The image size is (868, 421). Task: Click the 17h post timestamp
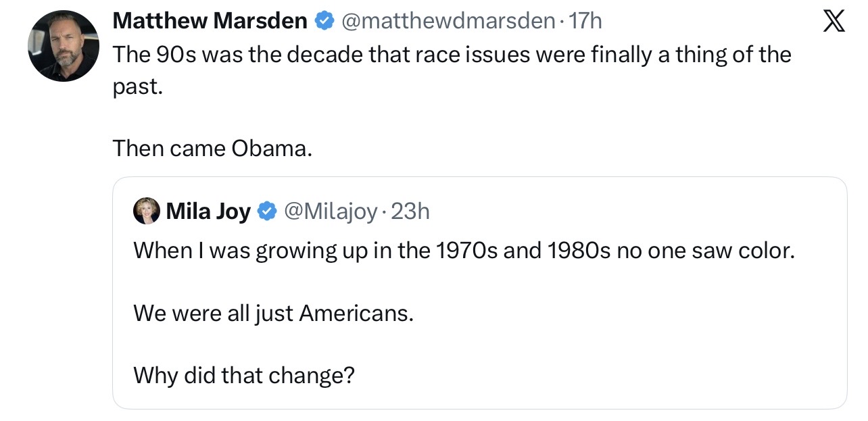[x=585, y=22]
